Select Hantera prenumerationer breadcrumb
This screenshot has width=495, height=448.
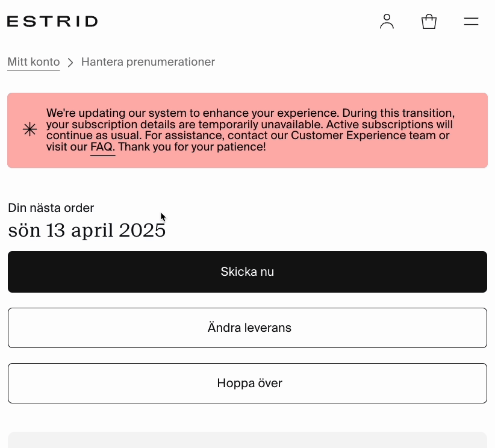coord(148,62)
